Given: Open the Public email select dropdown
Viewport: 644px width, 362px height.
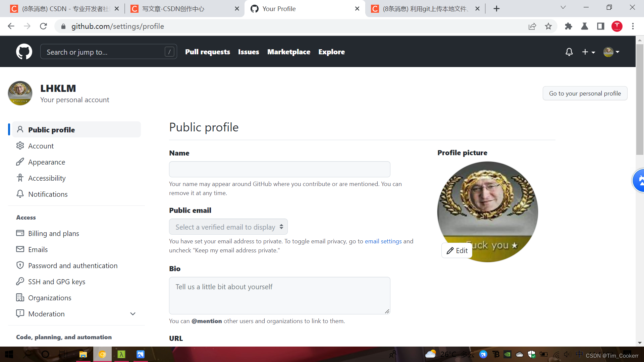Looking at the screenshot, I should tap(228, 227).
